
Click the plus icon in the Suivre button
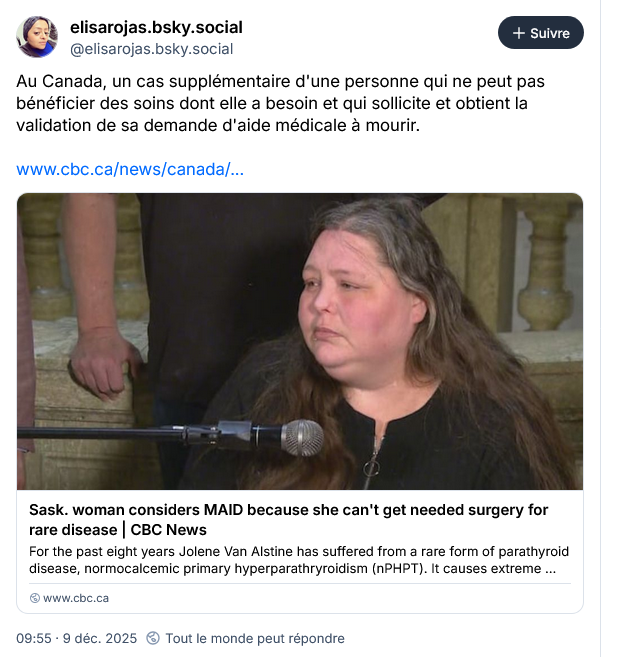tap(518, 33)
